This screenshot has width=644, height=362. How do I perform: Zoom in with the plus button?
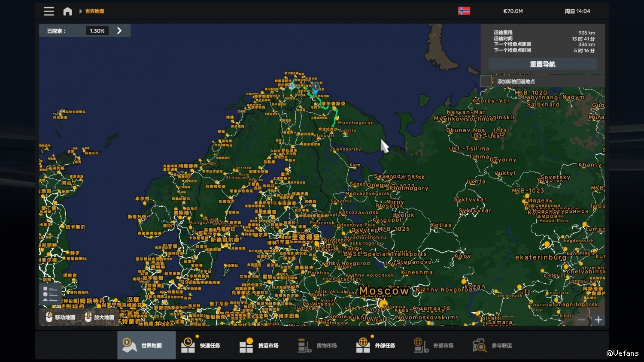[598, 320]
